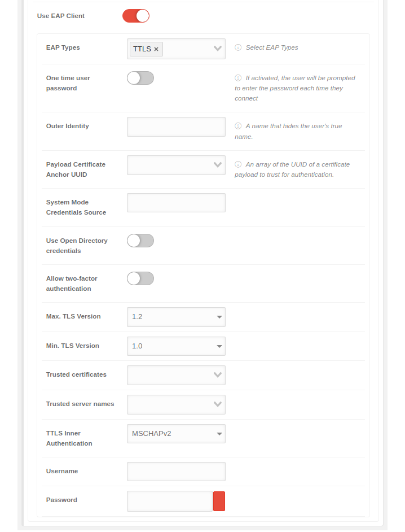Screen dimensions: 405x532
Task: Click info icon beside Select EAP Types
Action: [238, 48]
